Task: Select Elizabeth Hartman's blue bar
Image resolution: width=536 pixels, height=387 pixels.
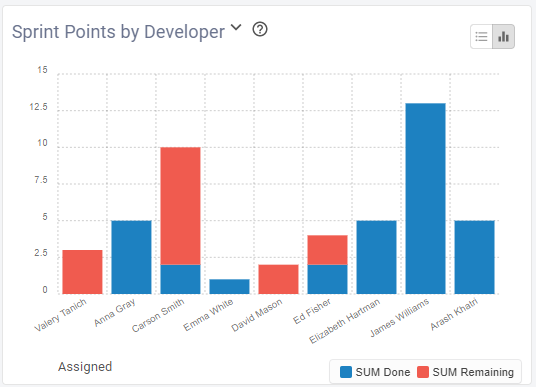Action: [x=377, y=257]
